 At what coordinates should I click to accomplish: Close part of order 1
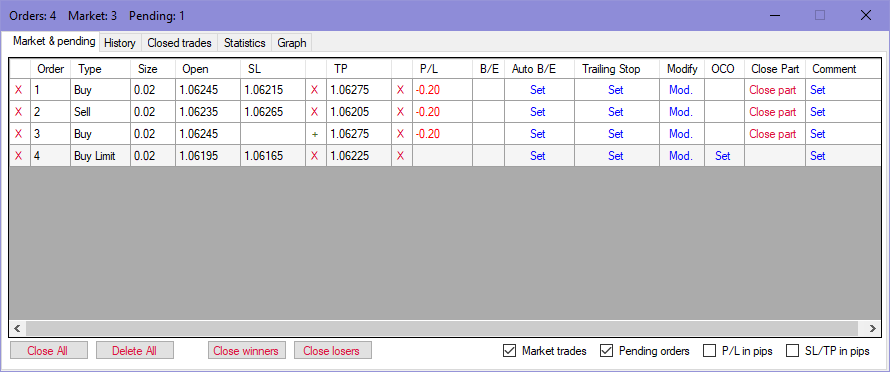coord(773,90)
